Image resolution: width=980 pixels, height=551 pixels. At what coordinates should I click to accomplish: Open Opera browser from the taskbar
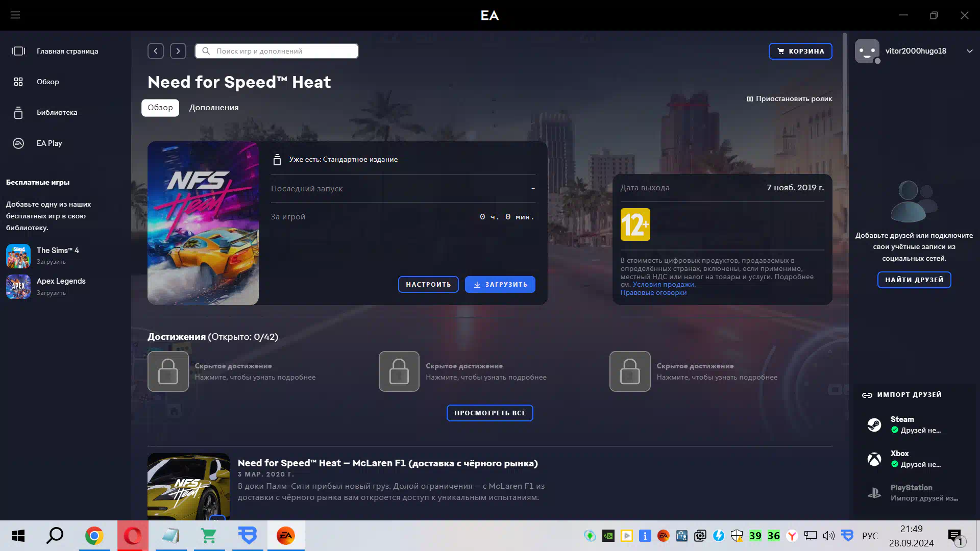pyautogui.click(x=133, y=536)
